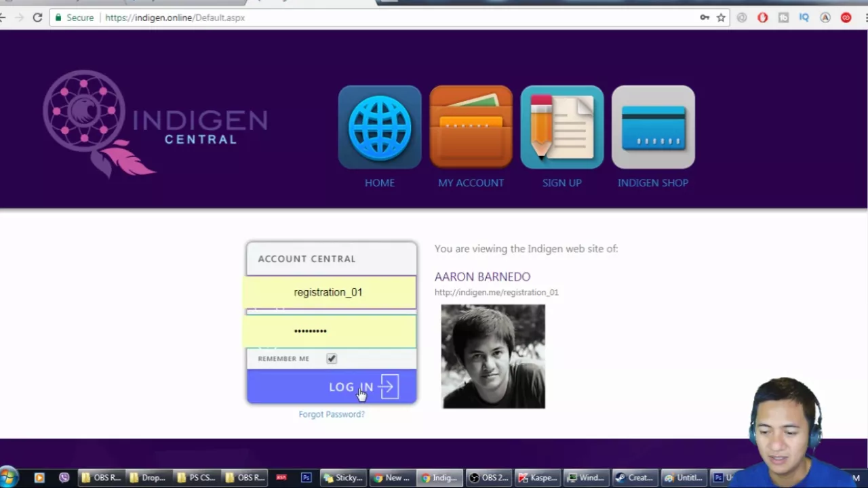Switch to the 'Untitl...' taskbar window
The image size is (868, 488).
pyautogui.click(x=684, y=478)
